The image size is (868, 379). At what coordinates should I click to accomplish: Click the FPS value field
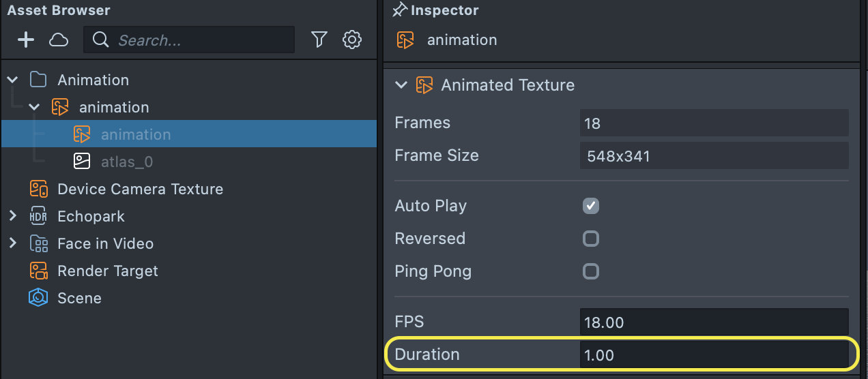pyautogui.click(x=713, y=322)
